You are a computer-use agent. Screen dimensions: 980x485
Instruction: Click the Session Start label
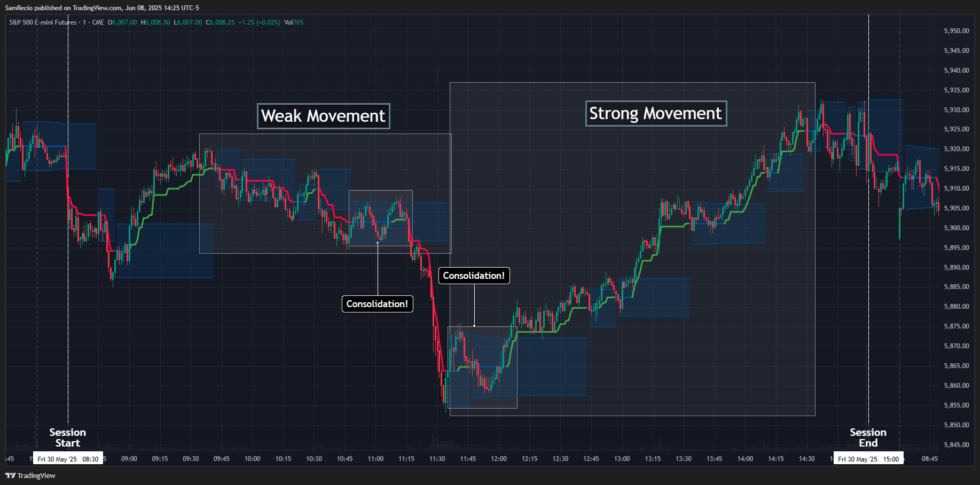pyautogui.click(x=68, y=437)
